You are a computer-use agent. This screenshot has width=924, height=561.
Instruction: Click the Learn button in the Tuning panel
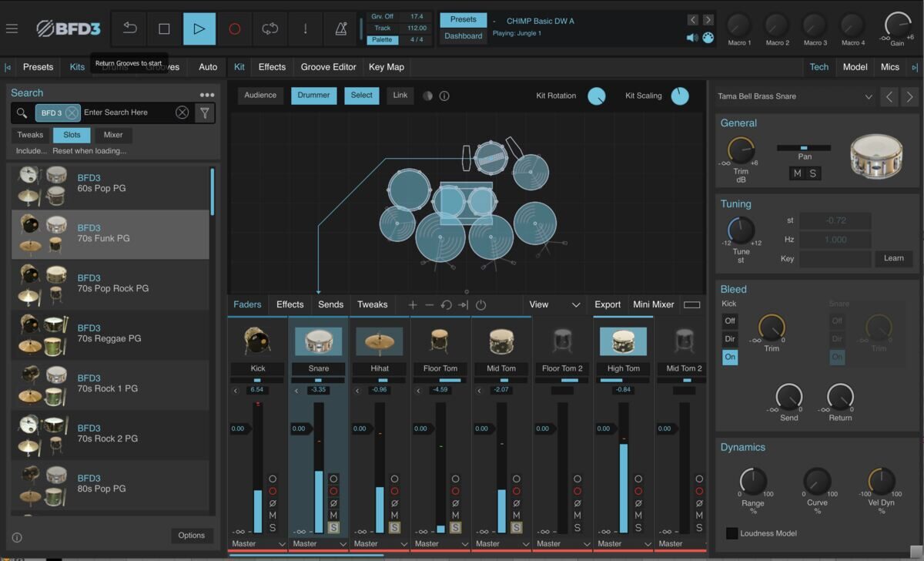(893, 258)
